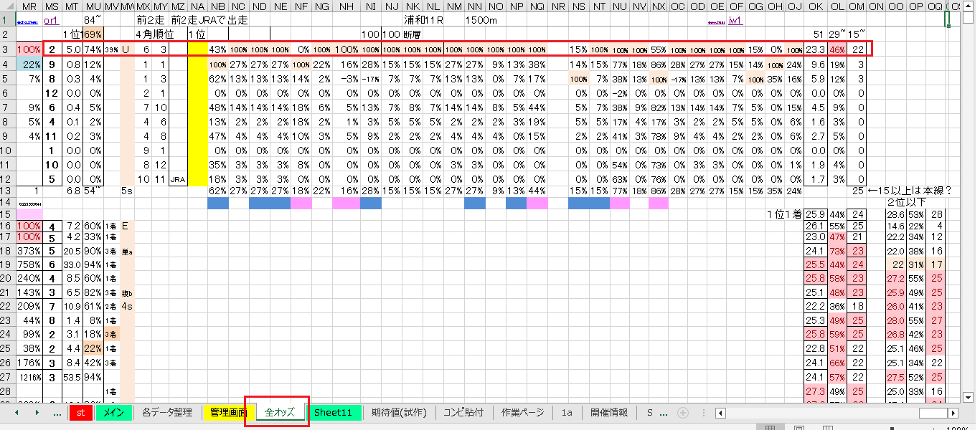Select row 3 header

pos(7,49)
